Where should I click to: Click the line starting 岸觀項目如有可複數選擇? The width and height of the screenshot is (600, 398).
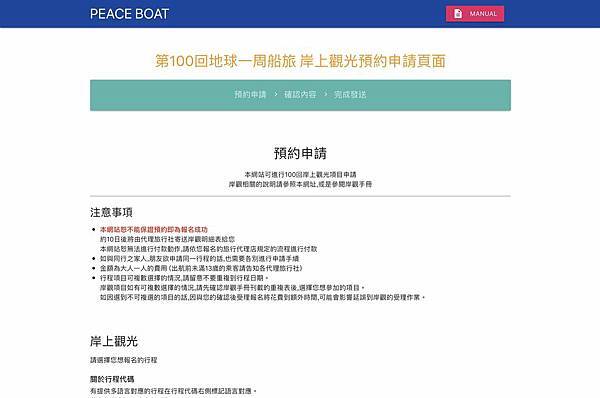point(232,287)
